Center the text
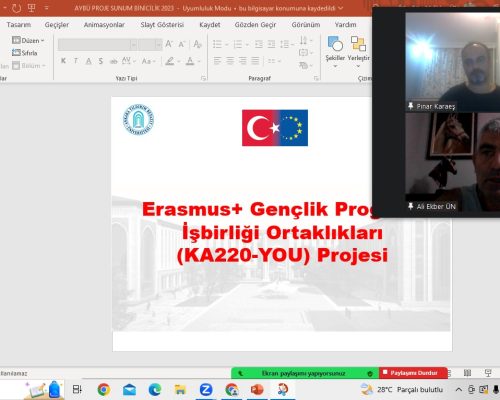Screen dimensions: 500x400 [x=230, y=61]
